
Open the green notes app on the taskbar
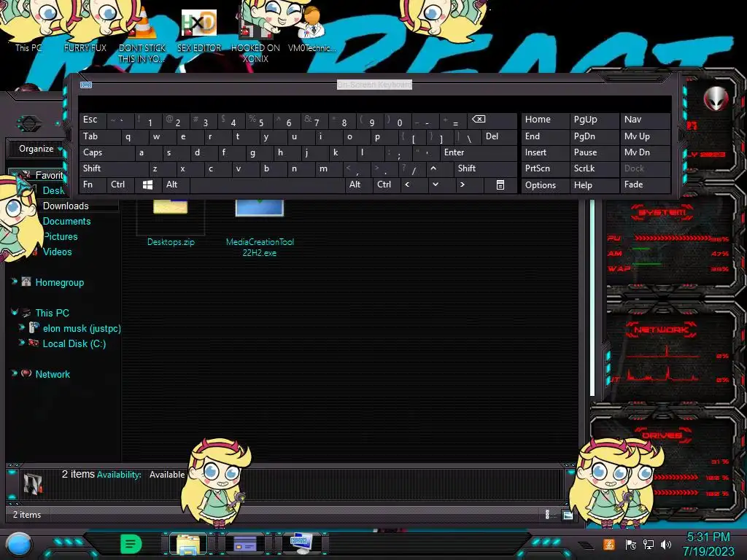coord(131,544)
